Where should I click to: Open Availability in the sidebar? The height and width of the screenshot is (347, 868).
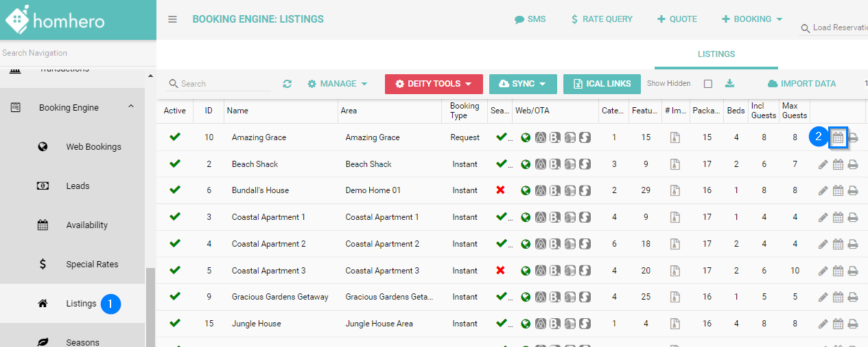pos(86,225)
